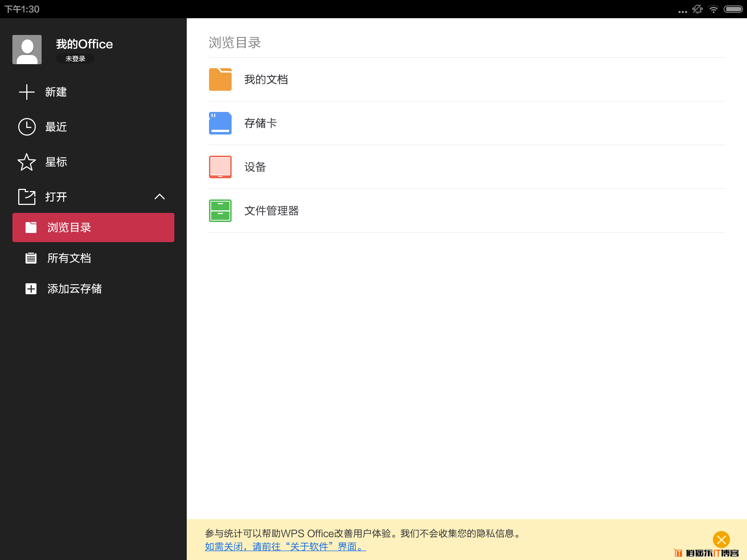Tap the 浏览目录 page heading
The image size is (747, 560).
(235, 43)
